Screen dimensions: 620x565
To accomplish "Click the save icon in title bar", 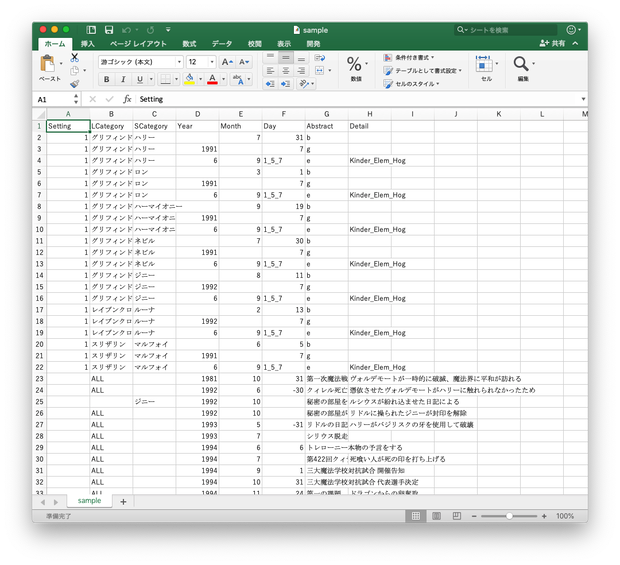I will coord(109,30).
